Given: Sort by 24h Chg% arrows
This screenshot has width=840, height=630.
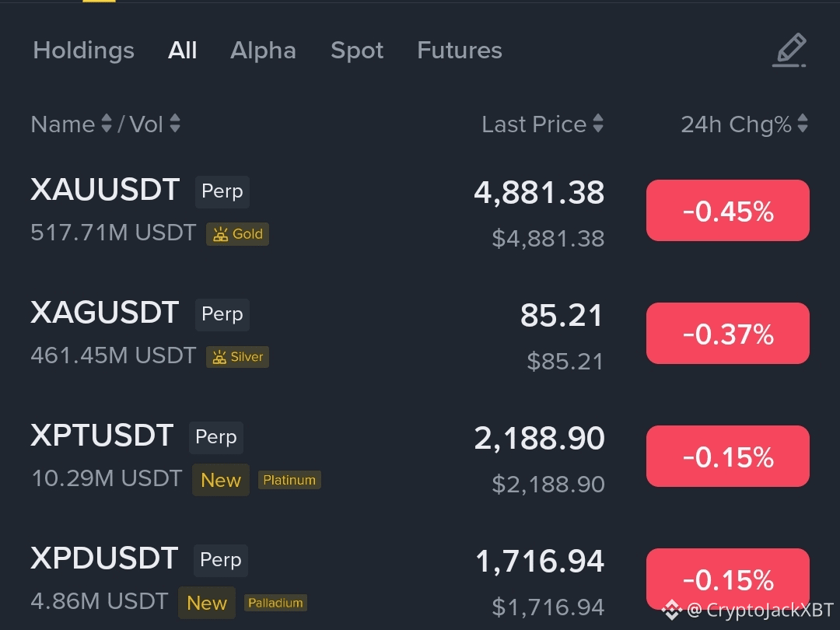Looking at the screenshot, I should 803,124.
